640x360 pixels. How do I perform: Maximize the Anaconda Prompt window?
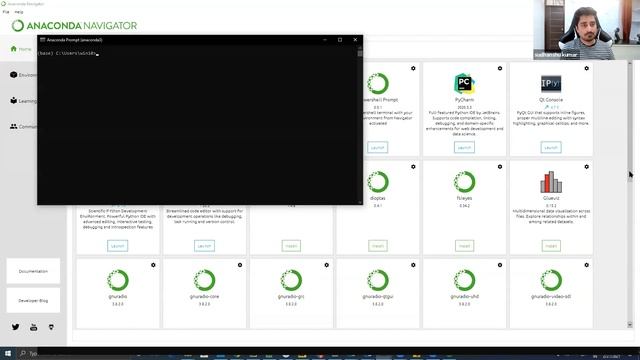click(340, 40)
